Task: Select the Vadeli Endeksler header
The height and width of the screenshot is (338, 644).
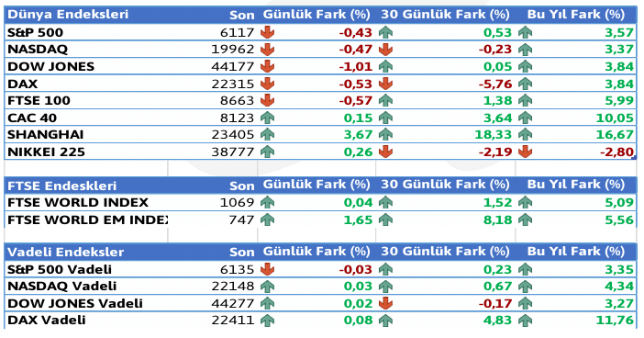Action: (x=66, y=252)
